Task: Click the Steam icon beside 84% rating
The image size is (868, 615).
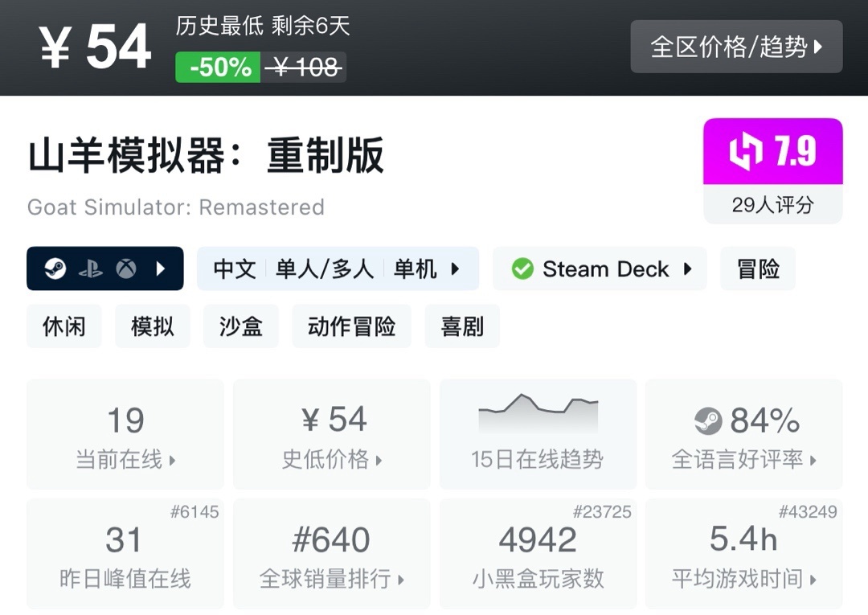Action: [708, 420]
